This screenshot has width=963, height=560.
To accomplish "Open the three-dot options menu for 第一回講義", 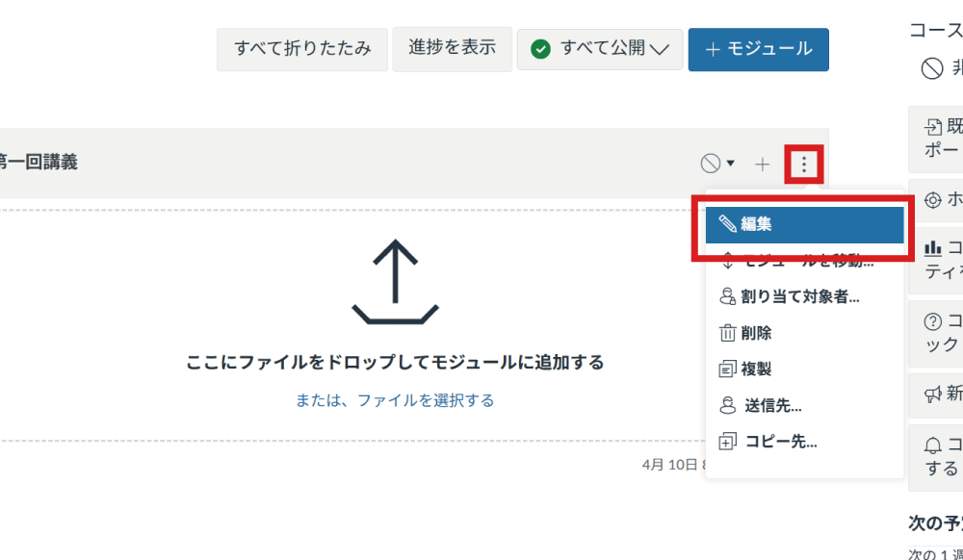I will coord(804,165).
